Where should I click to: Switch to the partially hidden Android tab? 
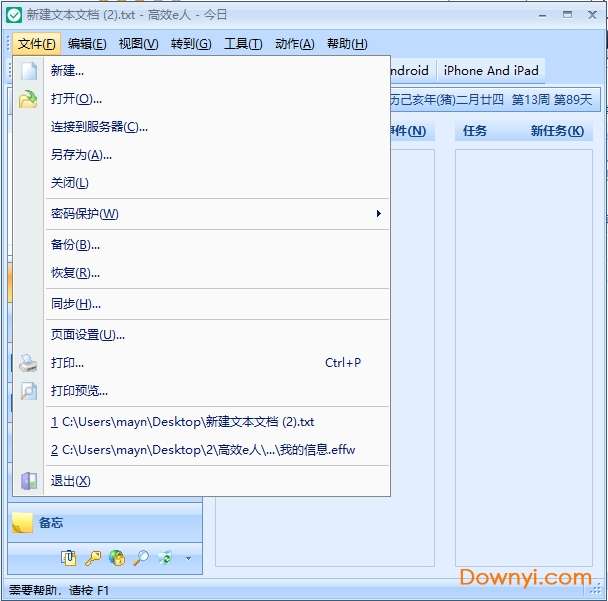[411, 71]
